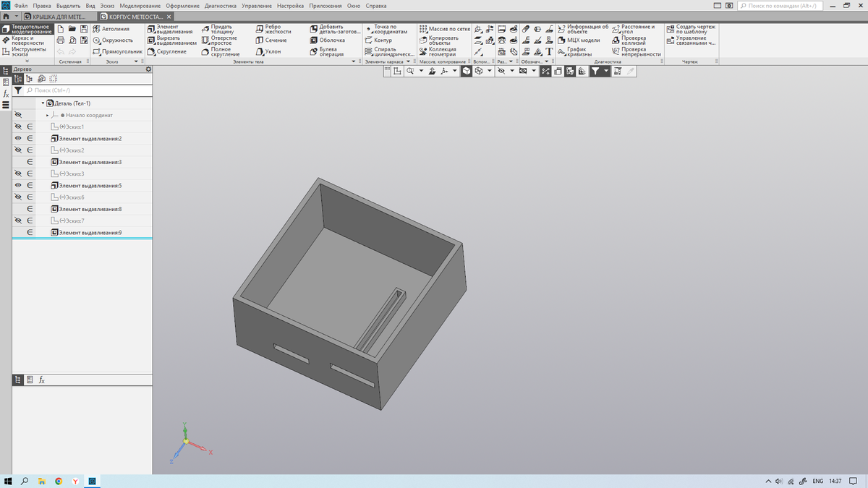Toggle visibility eye for Эскиз:3
The width and height of the screenshot is (868, 488).
pos(18,174)
